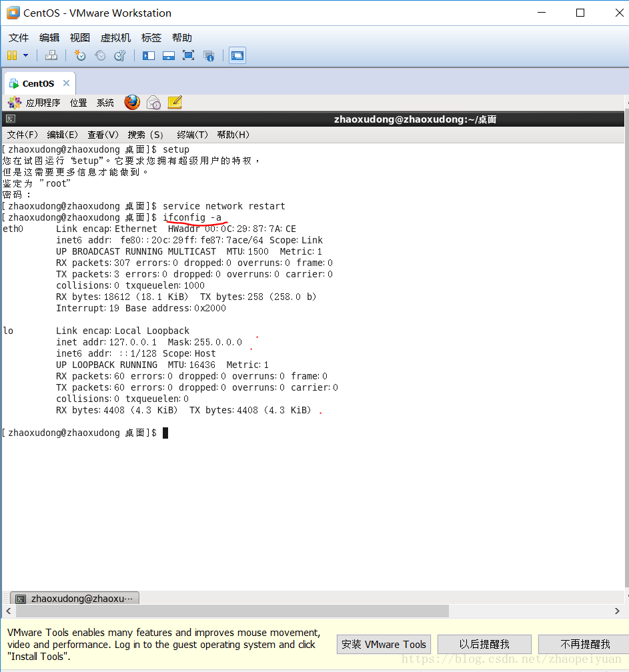The width and height of the screenshot is (629, 672).
Task: Open the 文件 menu in VMware
Action: [19, 38]
